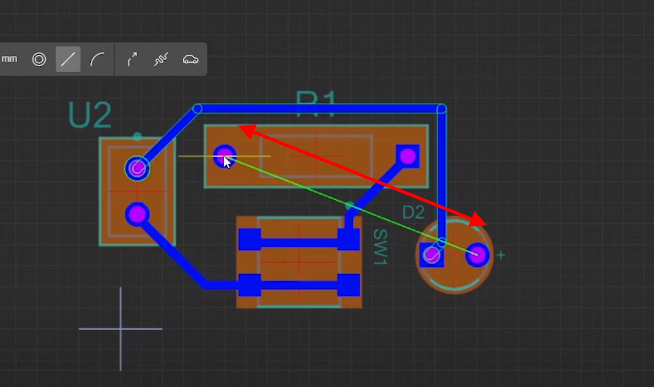Click the car-shaped toolbar icon

(x=190, y=60)
